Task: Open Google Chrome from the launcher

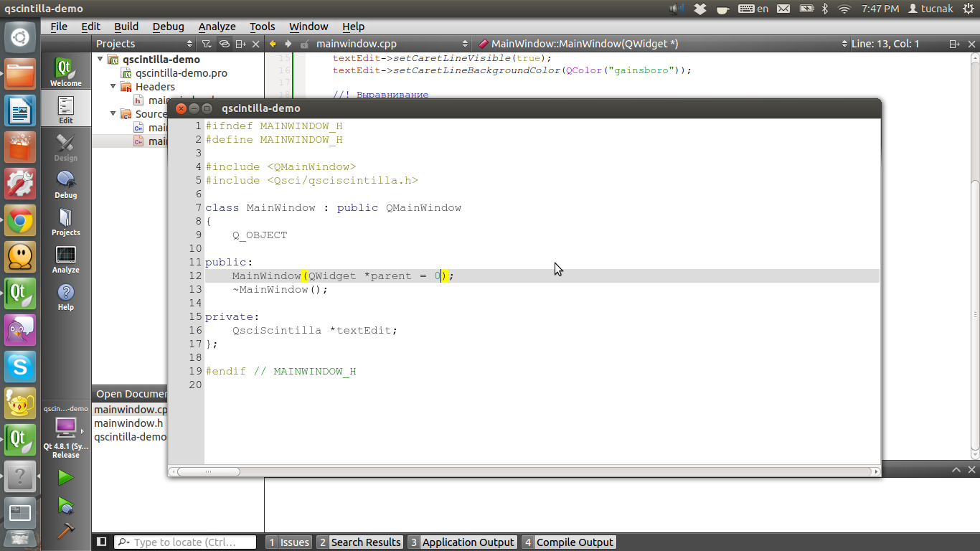Action: (x=20, y=220)
